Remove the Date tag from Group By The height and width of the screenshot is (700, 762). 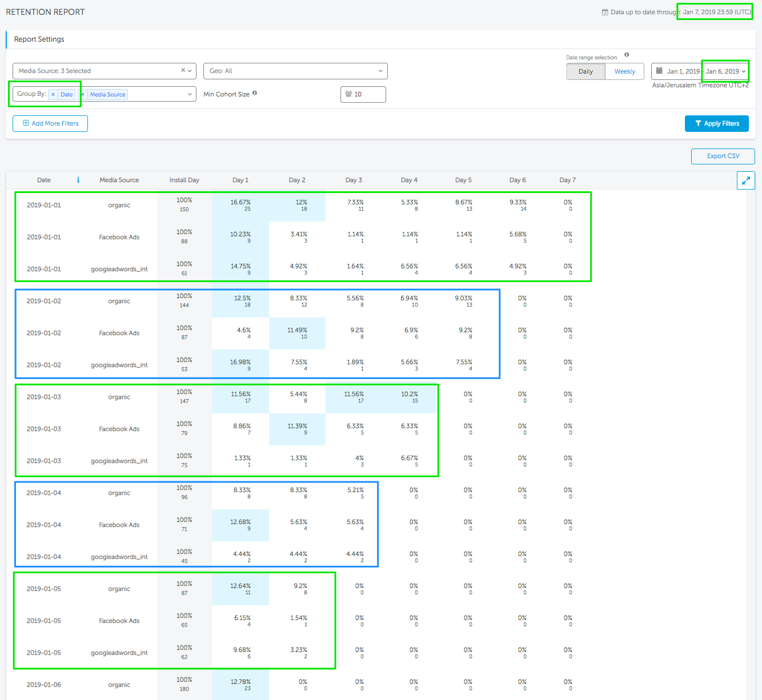click(53, 94)
